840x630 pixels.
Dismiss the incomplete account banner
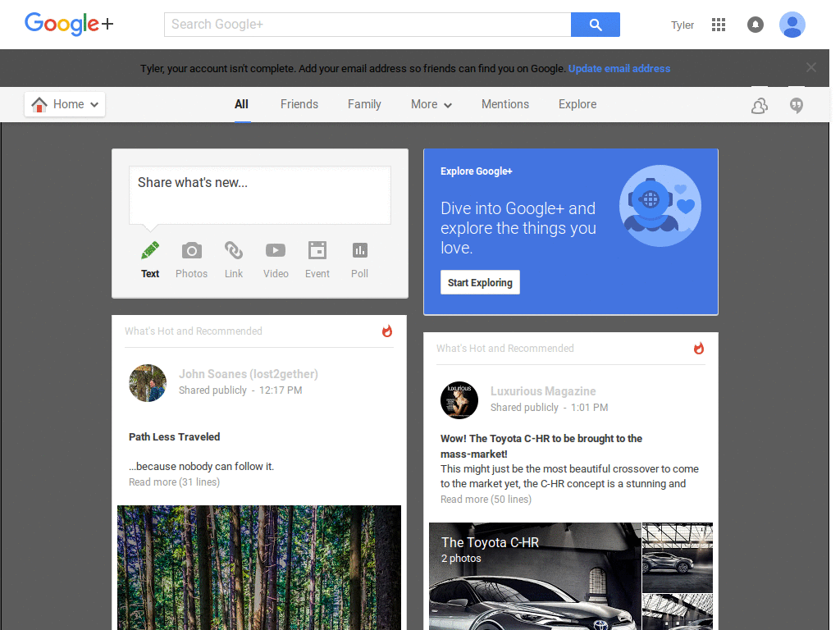pos(811,67)
